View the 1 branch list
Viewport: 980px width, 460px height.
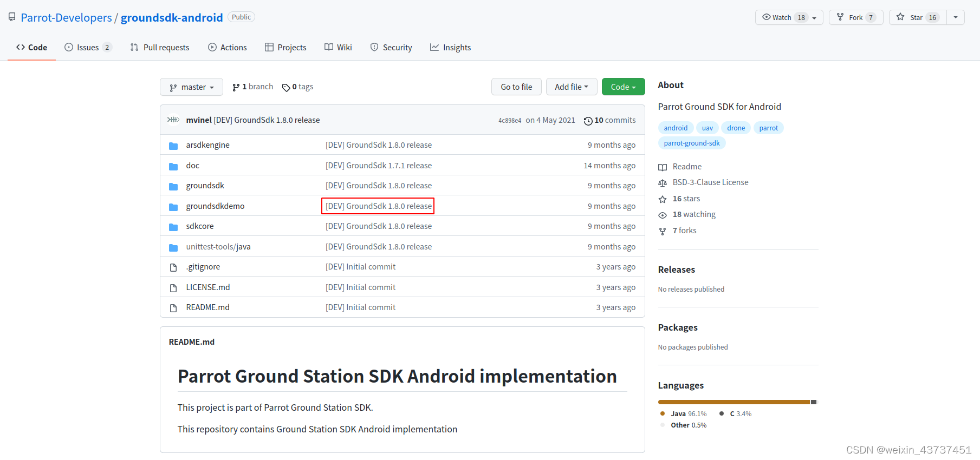point(253,87)
